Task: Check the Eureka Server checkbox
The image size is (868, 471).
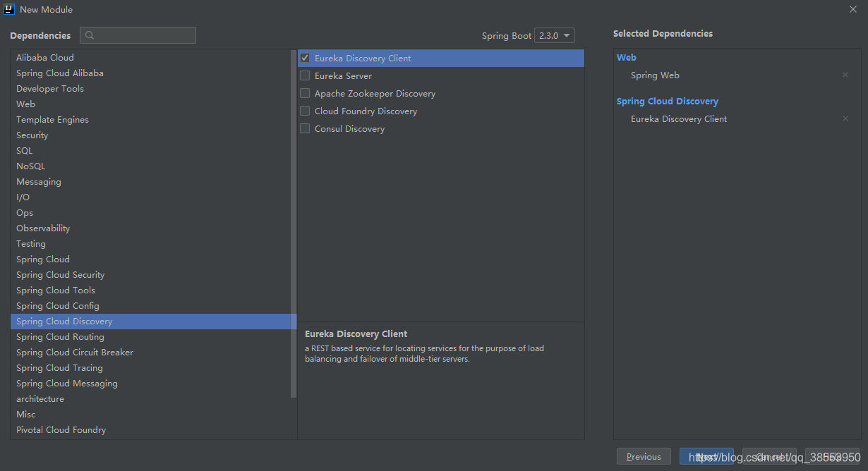Action: tap(305, 76)
